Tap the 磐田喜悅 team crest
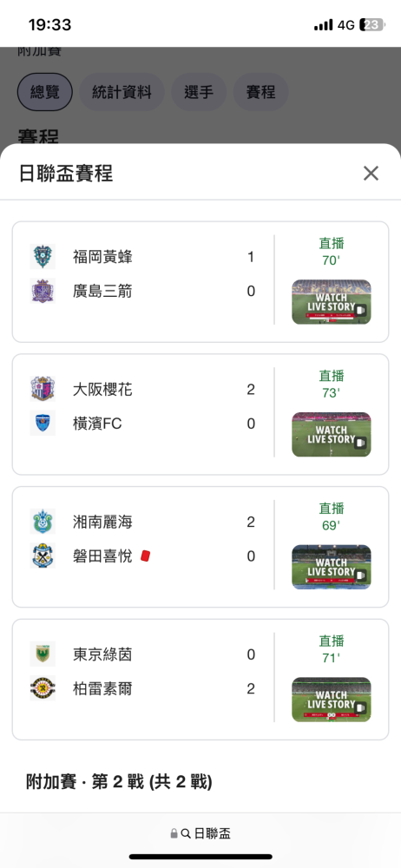The image size is (401, 868). point(43,556)
